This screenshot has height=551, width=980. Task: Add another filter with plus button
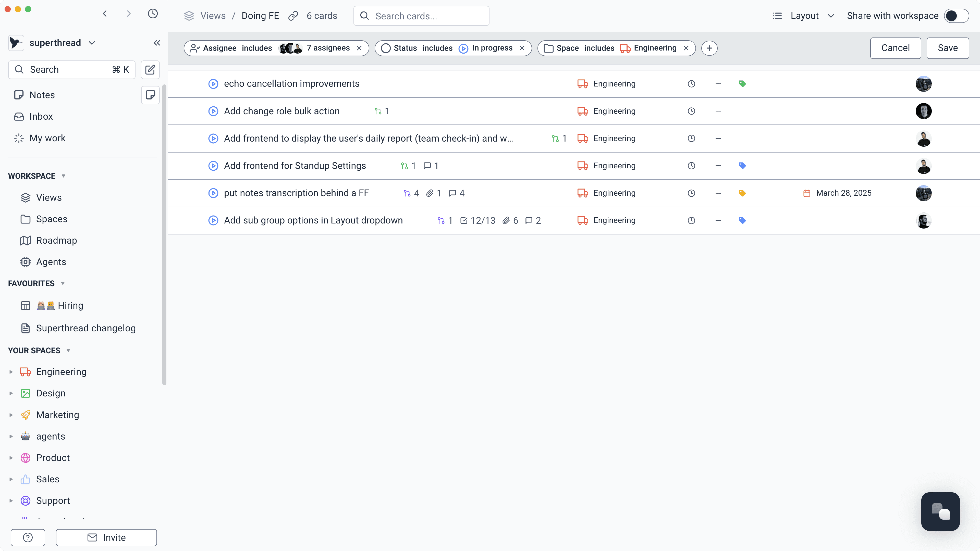coord(709,48)
